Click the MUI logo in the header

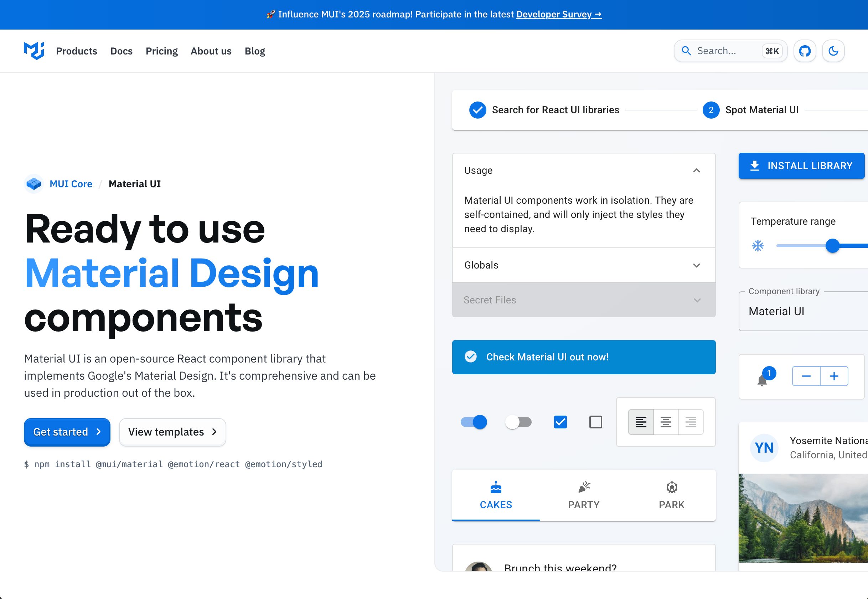point(34,51)
